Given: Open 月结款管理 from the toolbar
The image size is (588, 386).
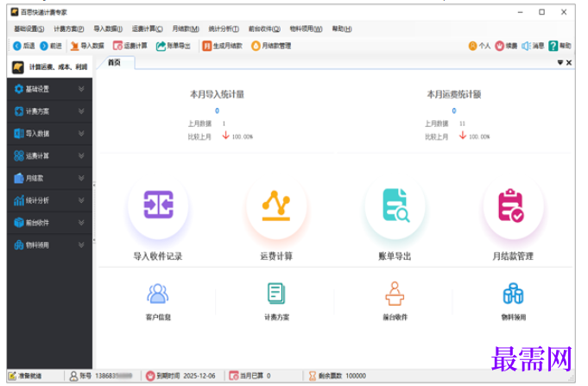Looking at the screenshot, I should click(x=271, y=46).
